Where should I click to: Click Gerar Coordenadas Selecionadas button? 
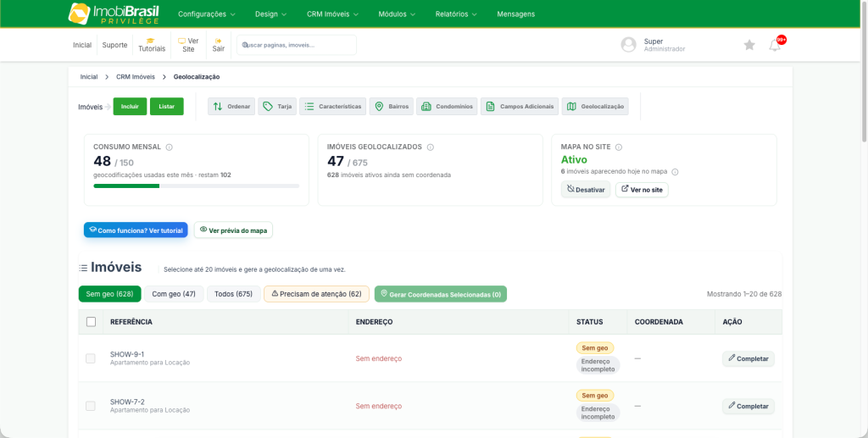pos(441,294)
